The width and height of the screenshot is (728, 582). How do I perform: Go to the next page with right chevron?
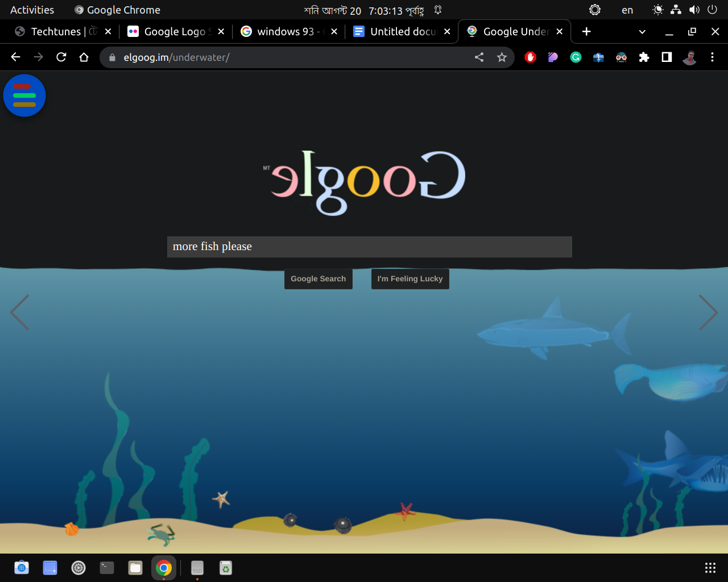point(708,312)
